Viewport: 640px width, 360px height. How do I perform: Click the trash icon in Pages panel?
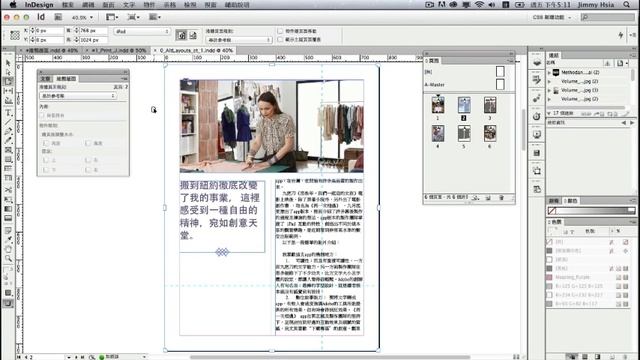502,198
